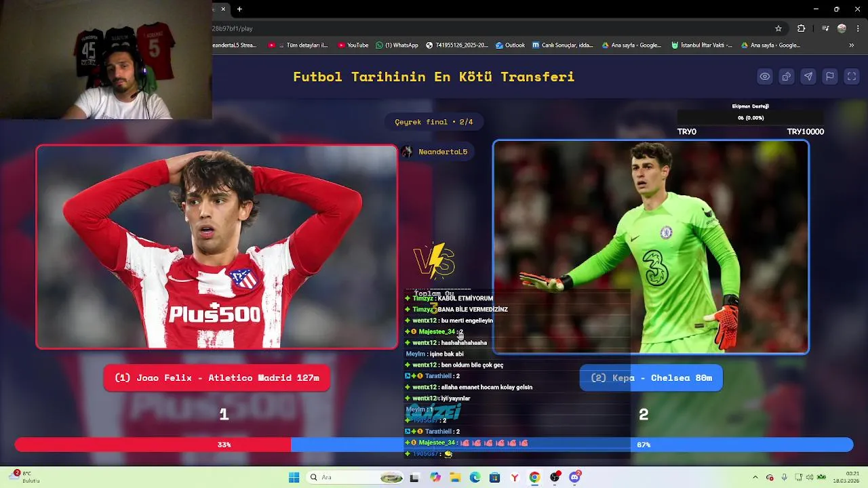Open the İstanbul İftar Vakti bookmark
Screen dimensions: 868x488
coord(701,45)
